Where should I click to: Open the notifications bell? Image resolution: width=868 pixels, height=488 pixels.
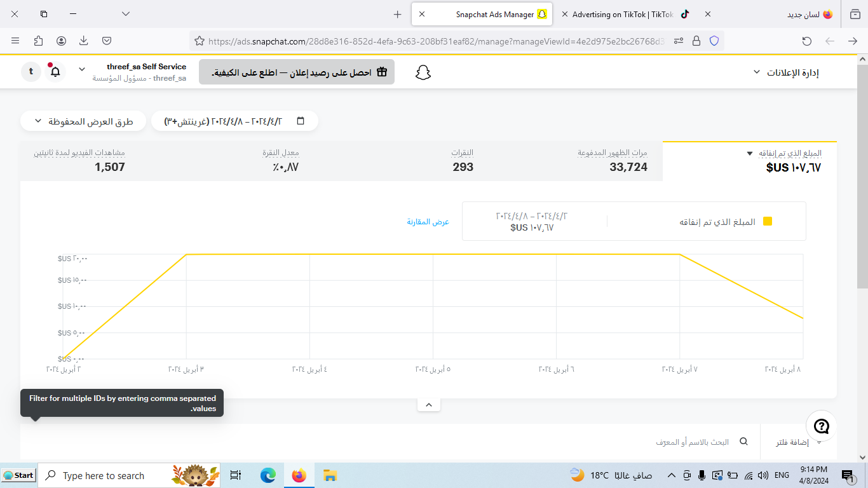pos(55,71)
